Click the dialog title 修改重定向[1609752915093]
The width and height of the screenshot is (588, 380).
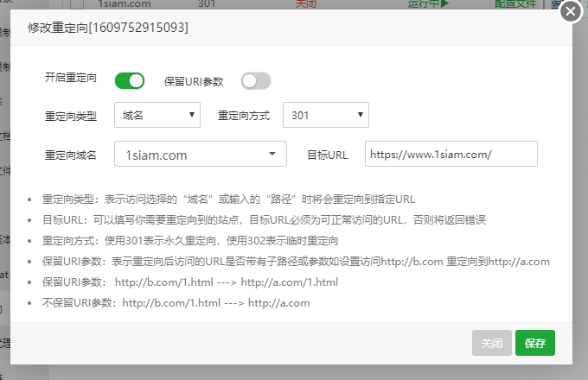108,28
